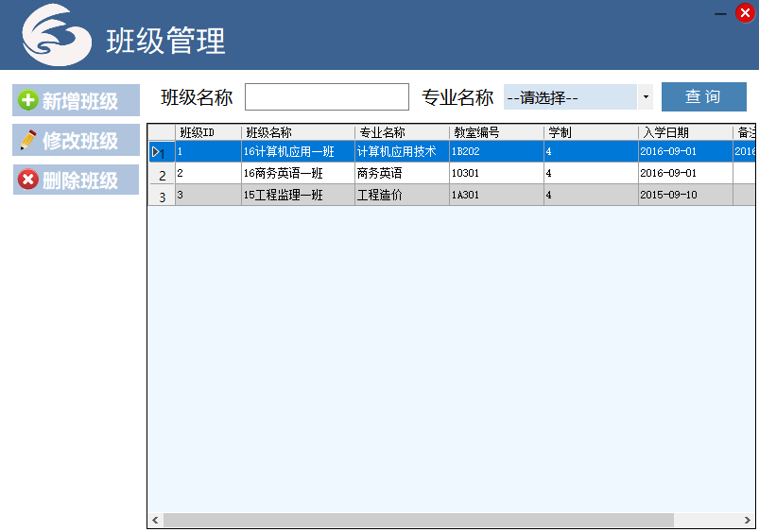Click the 专业名称 column header in the table
The image size is (759, 532).
[402, 132]
